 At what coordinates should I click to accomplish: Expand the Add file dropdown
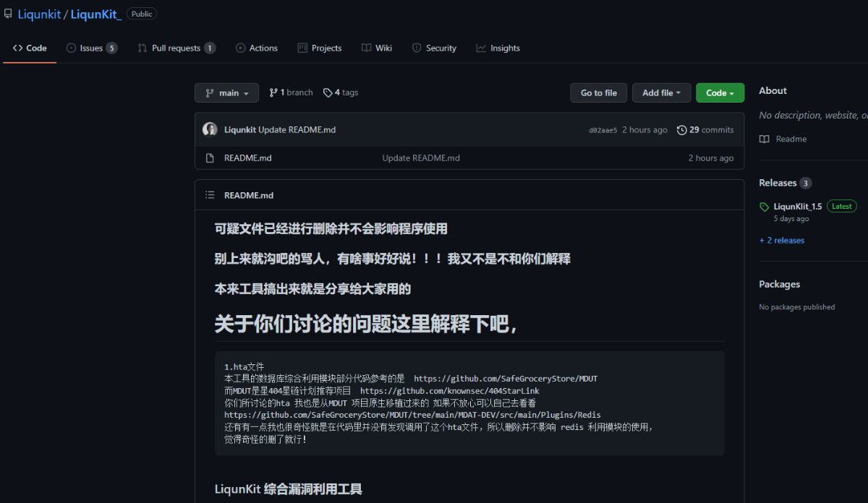coord(661,93)
